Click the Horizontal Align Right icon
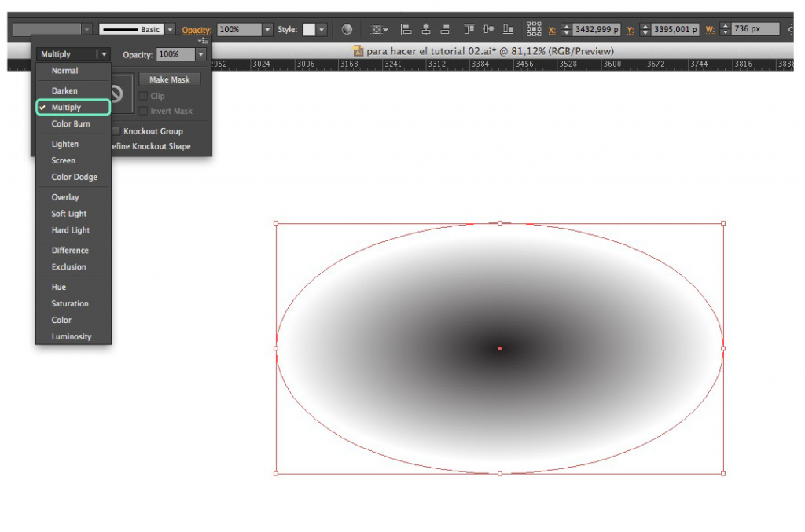The width and height of the screenshot is (805, 532). pyautogui.click(x=446, y=29)
